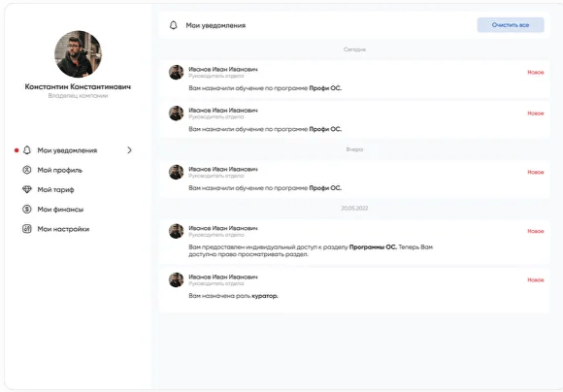This screenshot has width=563, height=392.
Task: Click the diamond icon next to Мой тариф
Action: point(27,189)
